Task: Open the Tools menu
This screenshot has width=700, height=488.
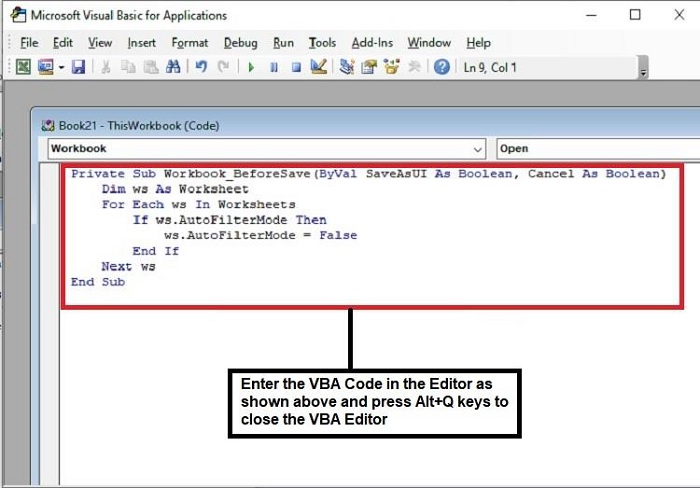Action: pos(322,43)
